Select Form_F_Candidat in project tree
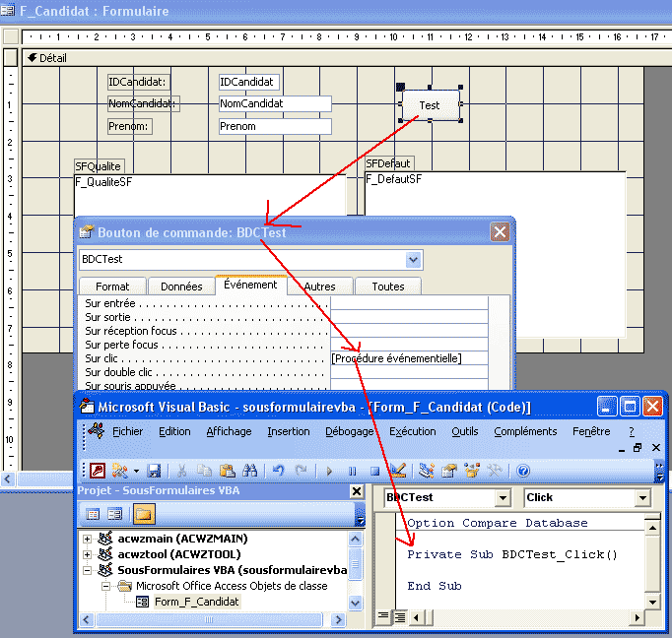This screenshot has width=672, height=638. point(196,602)
